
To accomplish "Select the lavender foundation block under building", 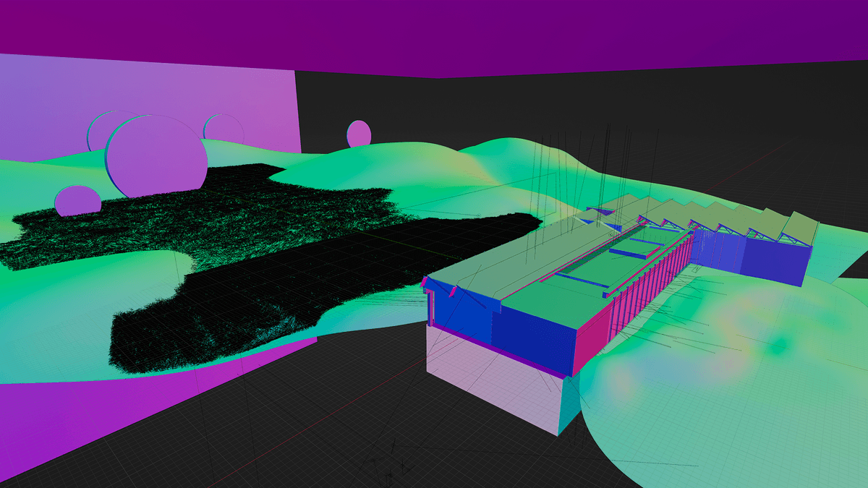I will 492,383.
